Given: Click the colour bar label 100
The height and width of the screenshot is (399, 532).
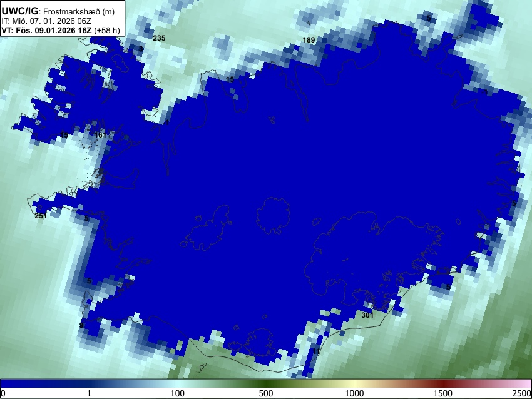Looking at the screenshot, I should (x=178, y=393).
